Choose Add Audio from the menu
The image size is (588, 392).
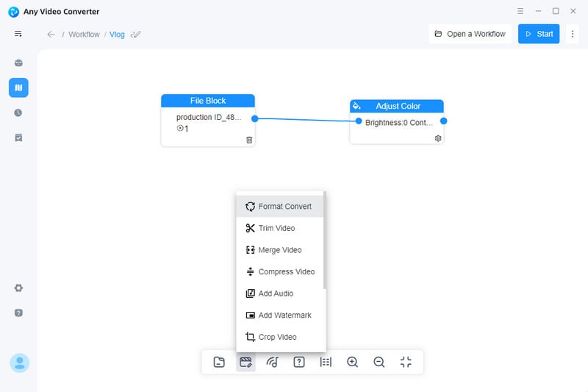tap(280, 293)
